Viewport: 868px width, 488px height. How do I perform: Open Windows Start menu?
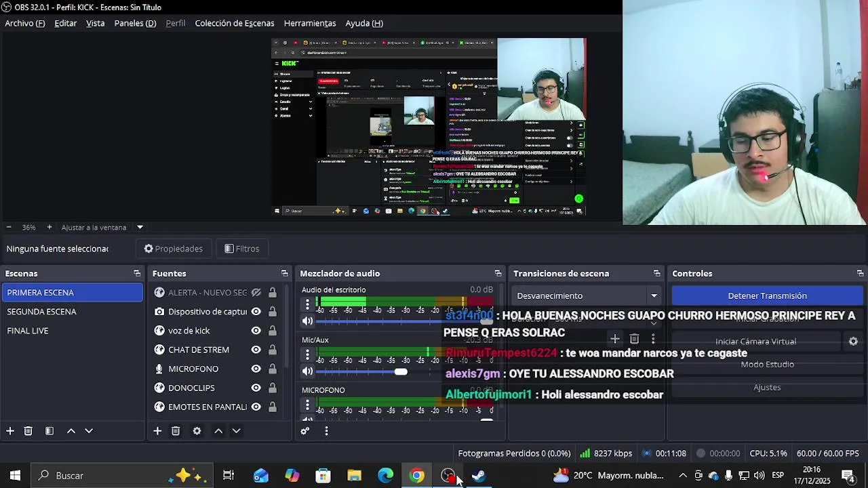(x=15, y=476)
